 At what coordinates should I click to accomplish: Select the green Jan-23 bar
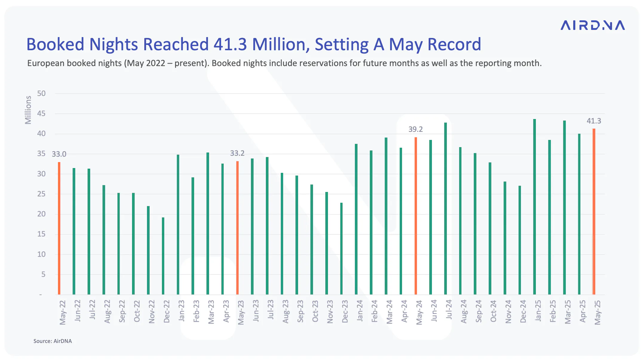[x=178, y=225]
